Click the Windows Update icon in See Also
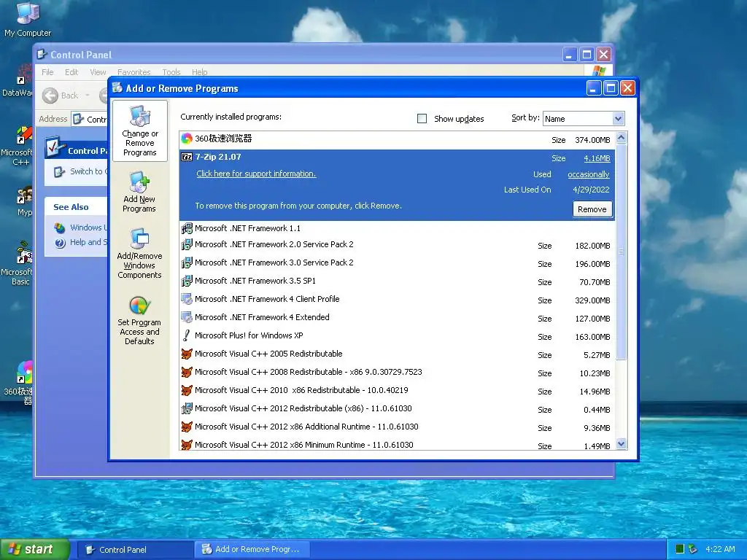The height and width of the screenshot is (560, 747). pyautogui.click(x=60, y=228)
